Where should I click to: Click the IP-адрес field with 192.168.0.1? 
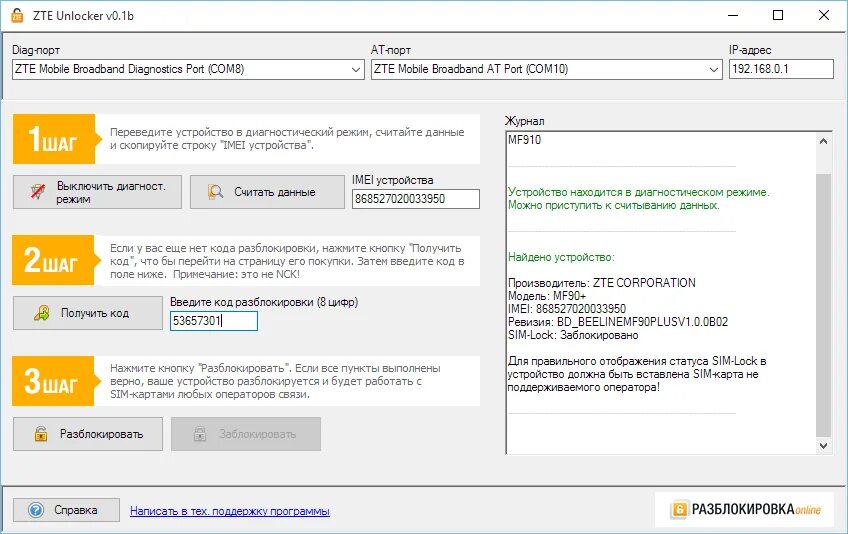click(x=781, y=69)
